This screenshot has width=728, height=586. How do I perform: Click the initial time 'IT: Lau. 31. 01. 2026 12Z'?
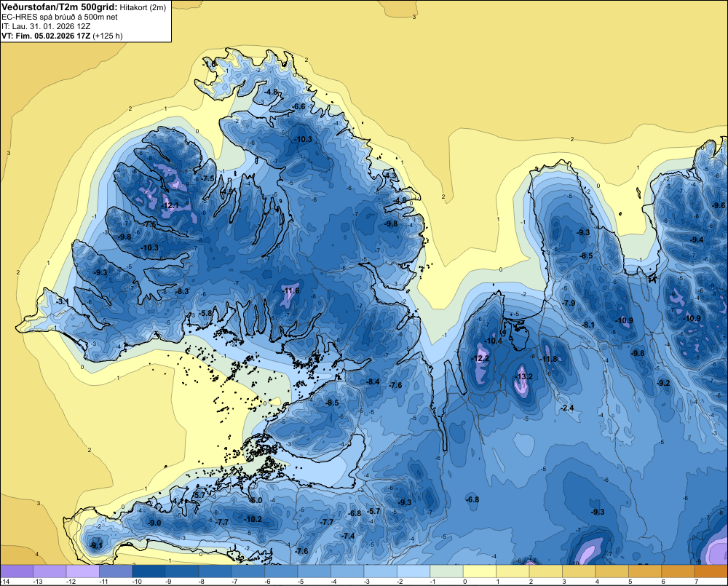(46, 26)
